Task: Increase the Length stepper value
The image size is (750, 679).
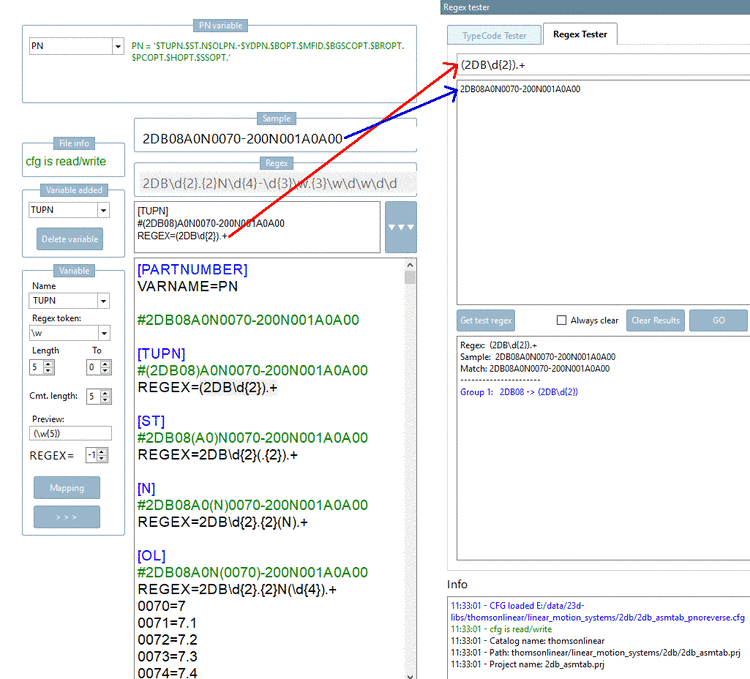Action: [x=48, y=364]
